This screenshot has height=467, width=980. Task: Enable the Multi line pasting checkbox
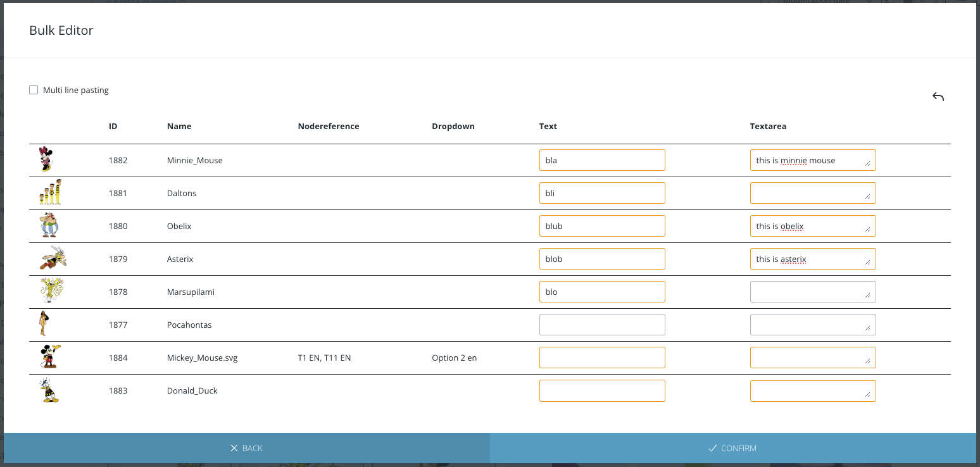click(x=34, y=90)
